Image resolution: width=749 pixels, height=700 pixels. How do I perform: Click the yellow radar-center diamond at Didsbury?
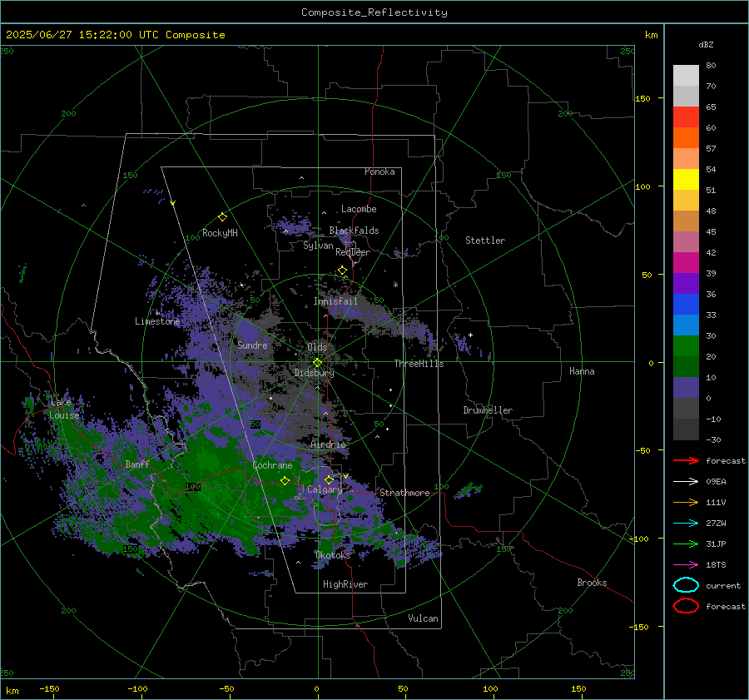pos(317,363)
